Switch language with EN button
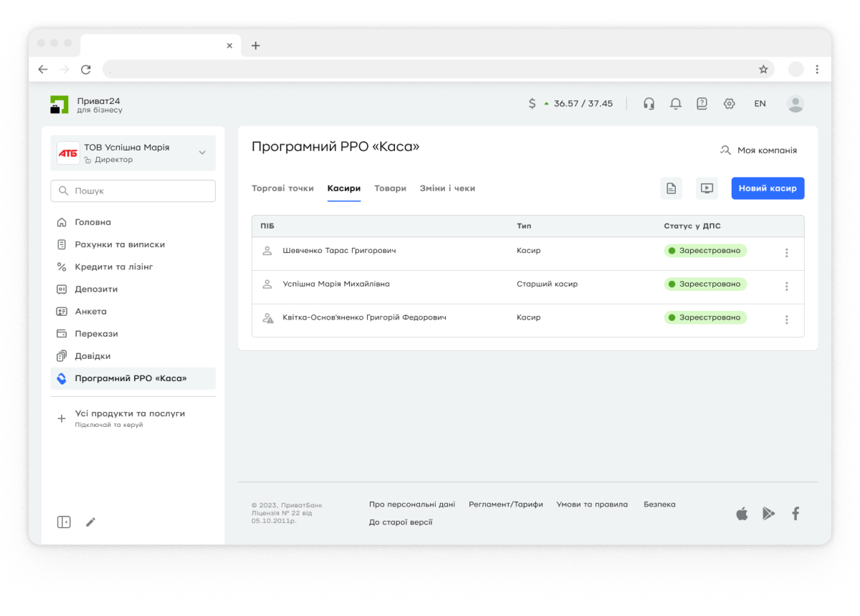Viewport: 860px width, 616px height. click(760, 104)
